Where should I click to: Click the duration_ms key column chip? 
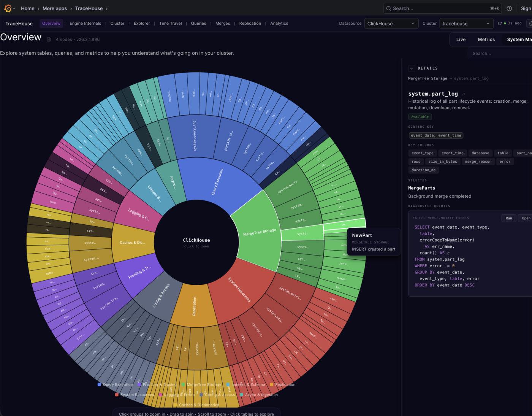pyautogui.click(x=423, y=170)
